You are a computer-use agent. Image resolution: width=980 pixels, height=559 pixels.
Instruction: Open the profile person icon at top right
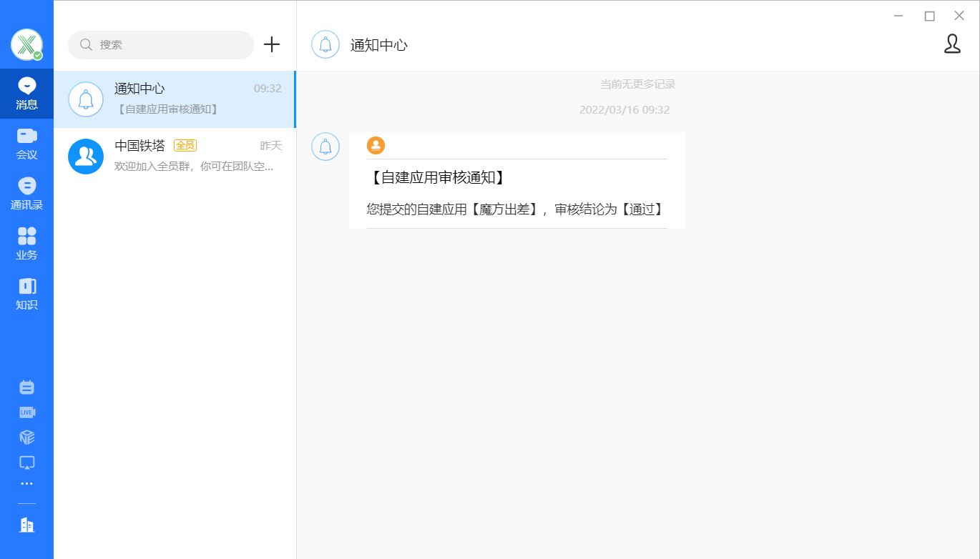[952, 44]
